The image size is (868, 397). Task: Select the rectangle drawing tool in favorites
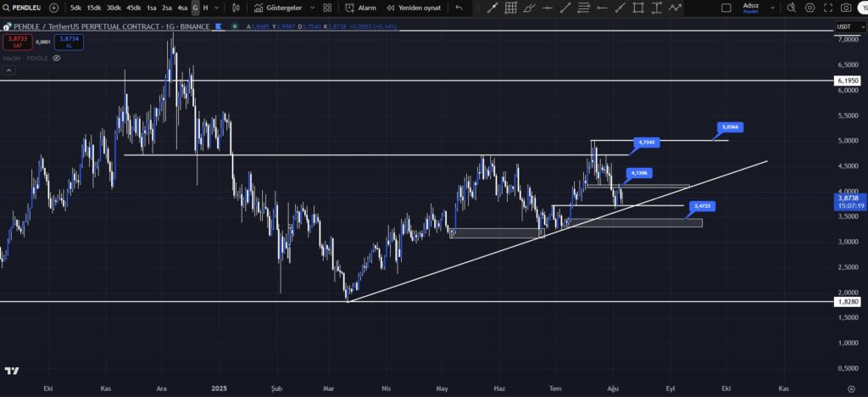pos(637,8)
